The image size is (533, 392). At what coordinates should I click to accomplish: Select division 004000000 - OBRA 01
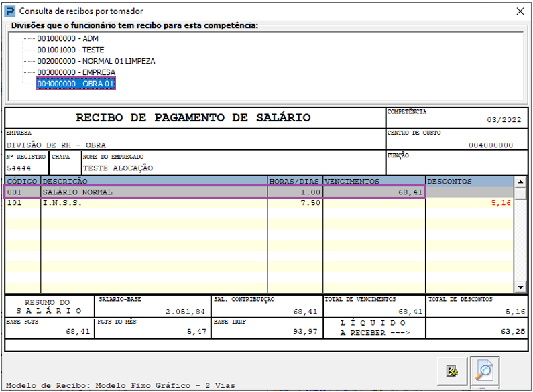[x=76, y=84]
